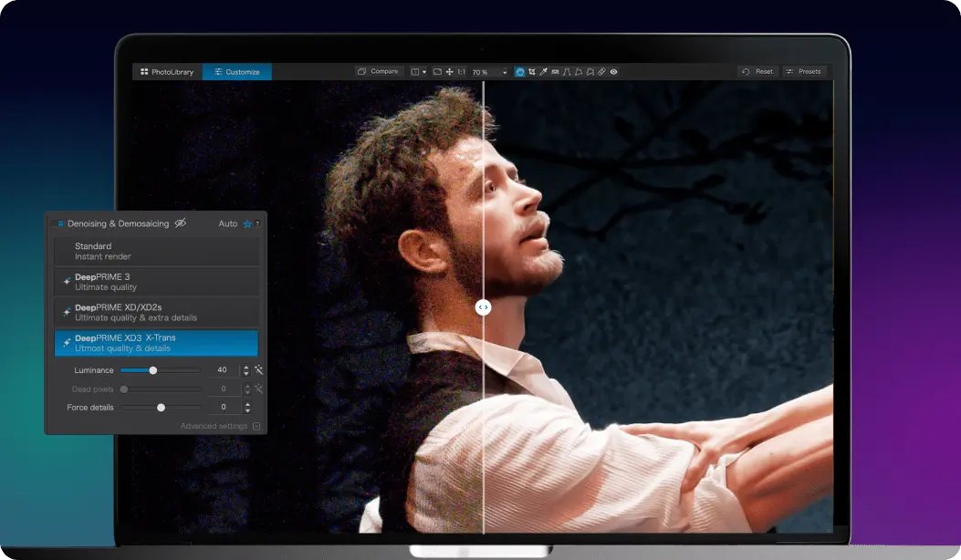The height and width of the screenshot is (560, 961).
Task: Click the 1:1 zoom icon
Action: click(x=461, y=71)
